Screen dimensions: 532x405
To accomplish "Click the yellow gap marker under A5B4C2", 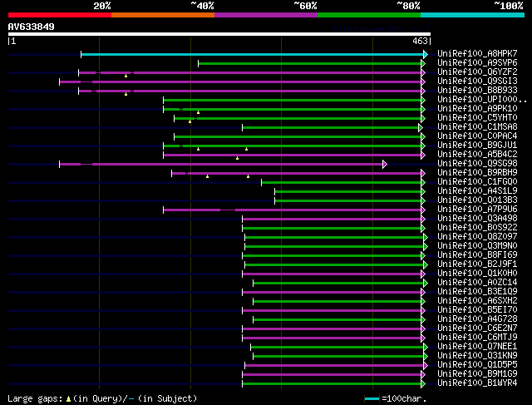I will click(237, 158).
